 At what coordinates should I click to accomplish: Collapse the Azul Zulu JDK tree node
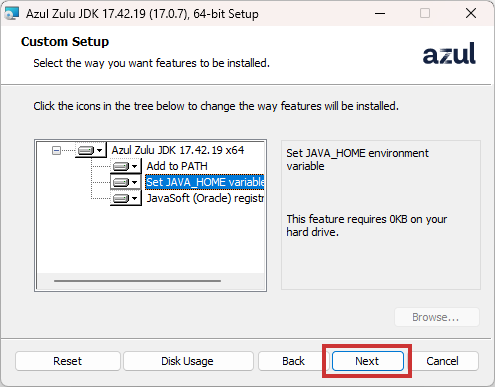pyautogui.click(x=56, y=151)
